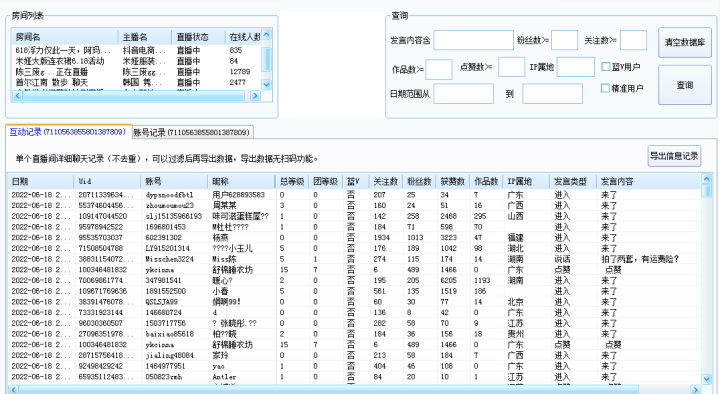The width and height of the screenshot is (720, 394).
Task: Click the 获赞数 column header
Action: coord(453,181)
